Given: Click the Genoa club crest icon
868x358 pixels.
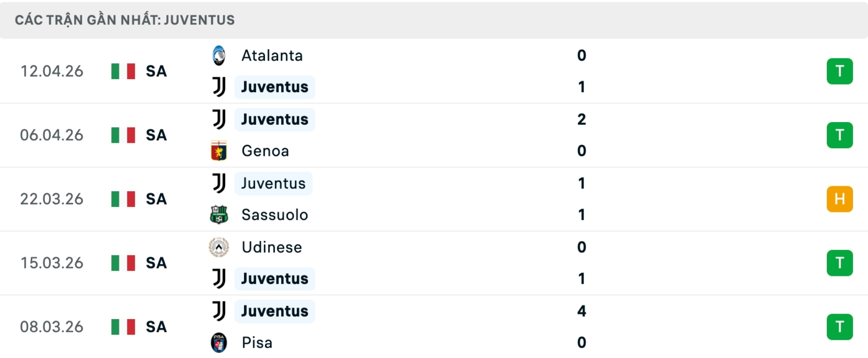Looking at the screenshot, I should [219, 151].
